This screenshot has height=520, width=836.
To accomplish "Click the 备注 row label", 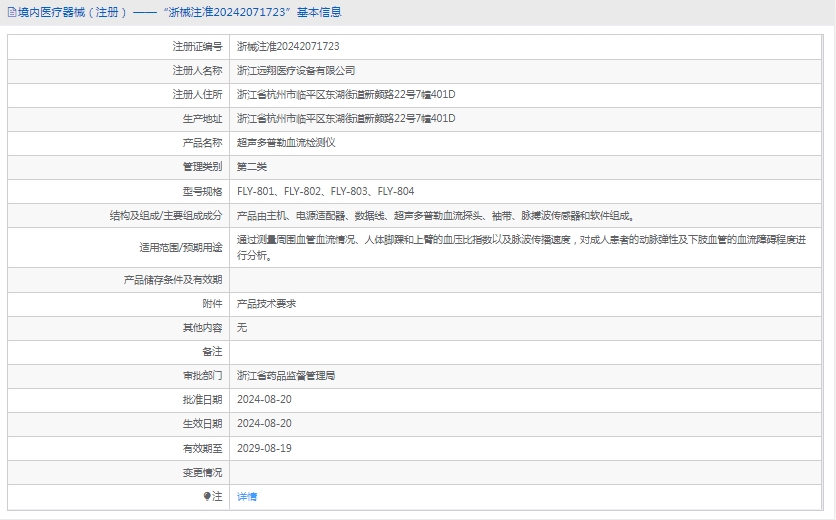I will (212, 352).
